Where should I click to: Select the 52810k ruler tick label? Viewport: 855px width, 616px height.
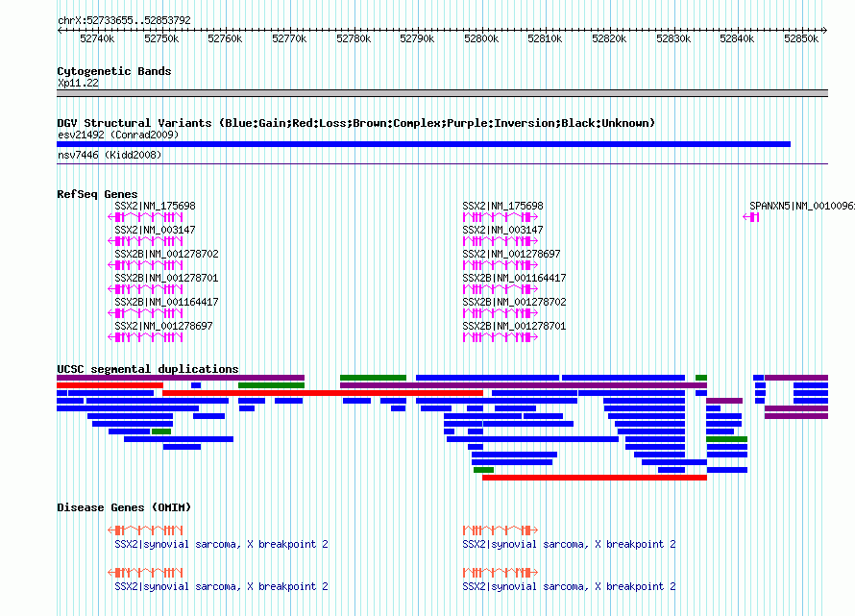point(545,38)
